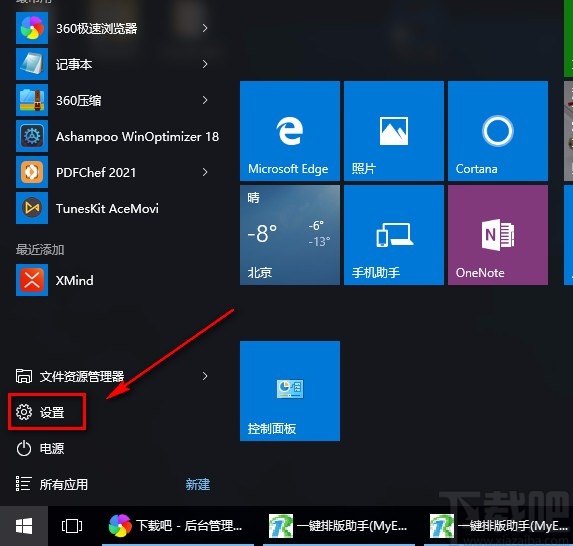Open the 手机助手 tile
This screenshot has width=573, height=546.
394,235
